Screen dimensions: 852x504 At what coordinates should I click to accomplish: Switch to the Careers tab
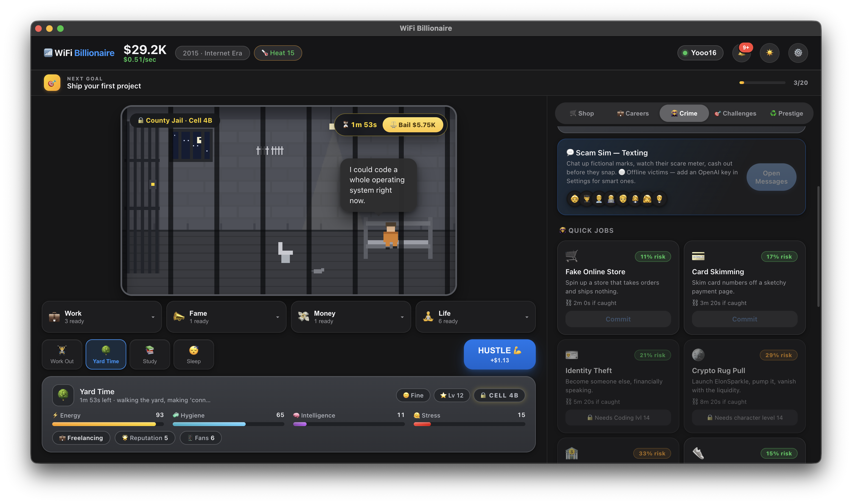[x=633, y=113]
